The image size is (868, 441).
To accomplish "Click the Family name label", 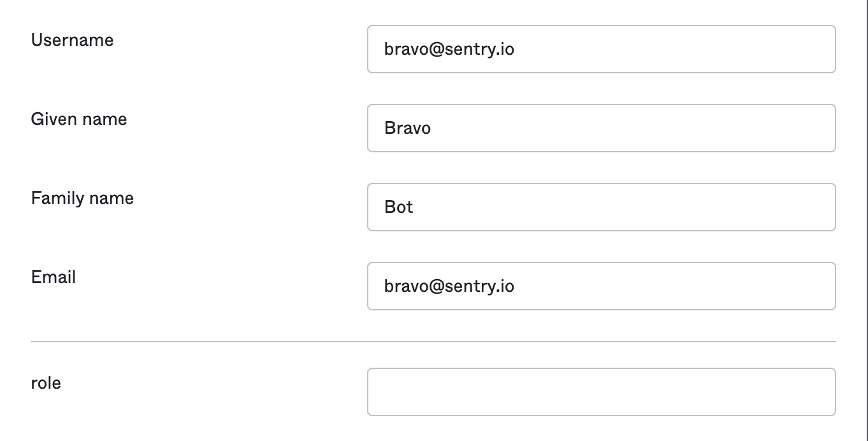I will click(82, 198).
